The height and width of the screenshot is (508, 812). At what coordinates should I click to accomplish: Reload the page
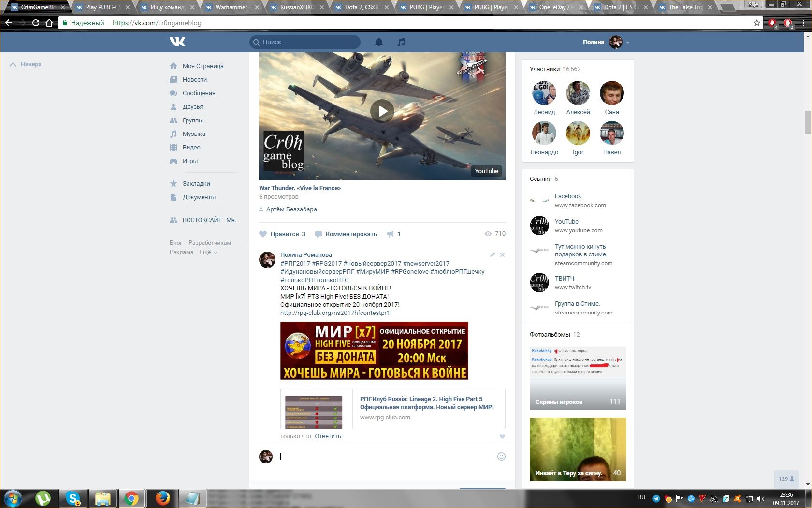[36, 23]
